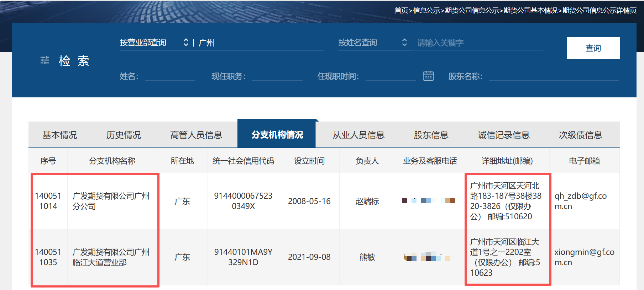Click the filter sliders icon beside 检索
644x290 pixels.
[45, 60]
